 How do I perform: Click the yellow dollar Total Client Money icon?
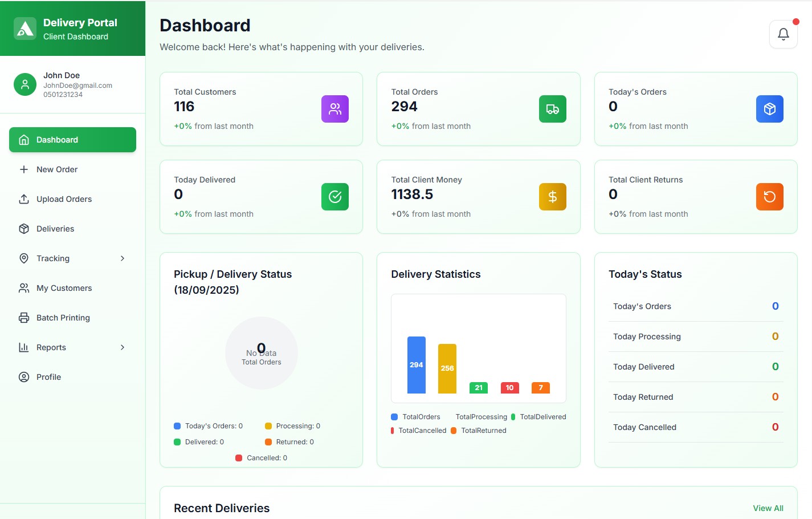(552, 197)
